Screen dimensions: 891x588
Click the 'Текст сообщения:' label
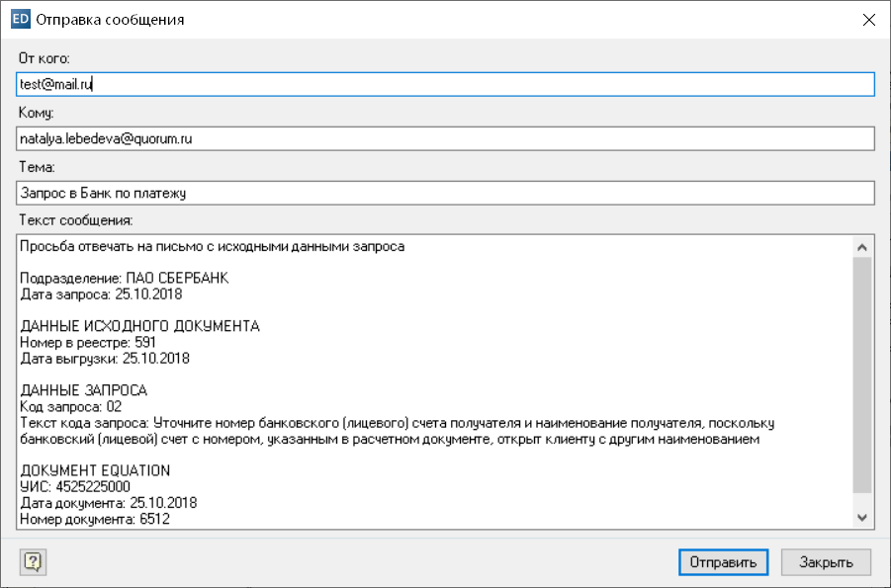75,218
